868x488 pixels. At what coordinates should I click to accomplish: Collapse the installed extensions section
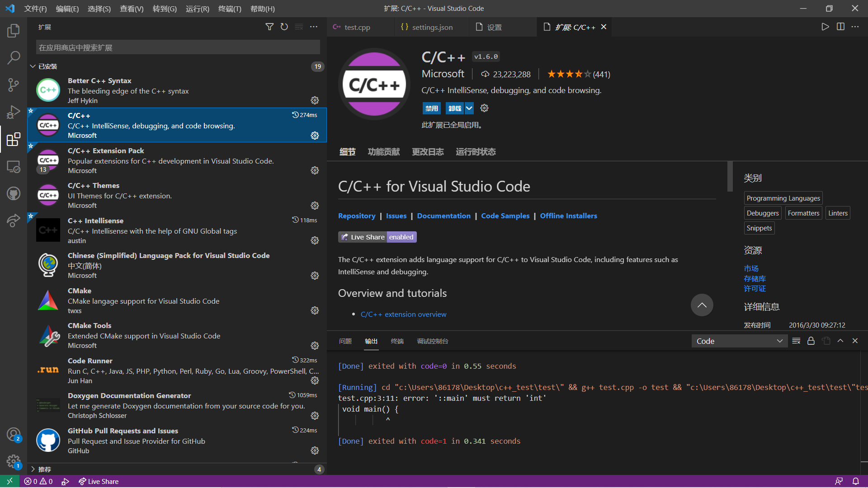(x=33, y=66)
